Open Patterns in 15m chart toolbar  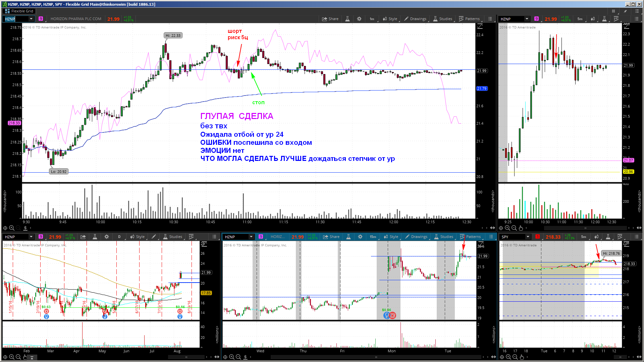coord(470,237)
